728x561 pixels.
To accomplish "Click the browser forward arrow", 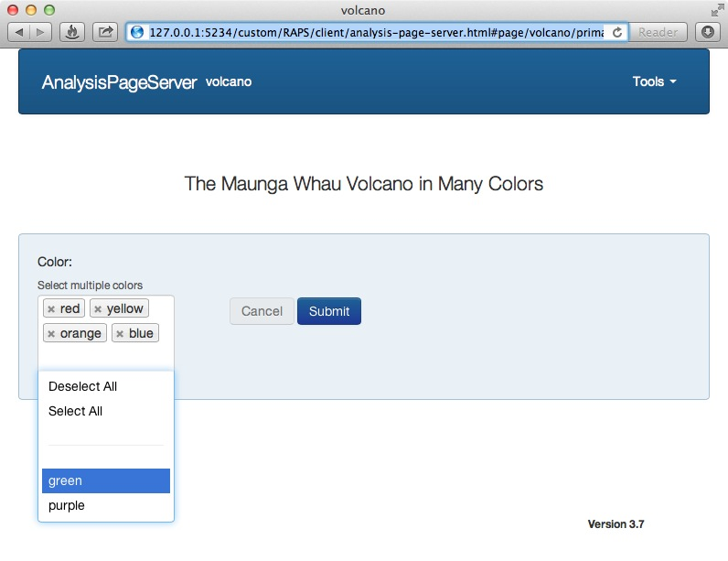I will point(42,32).
